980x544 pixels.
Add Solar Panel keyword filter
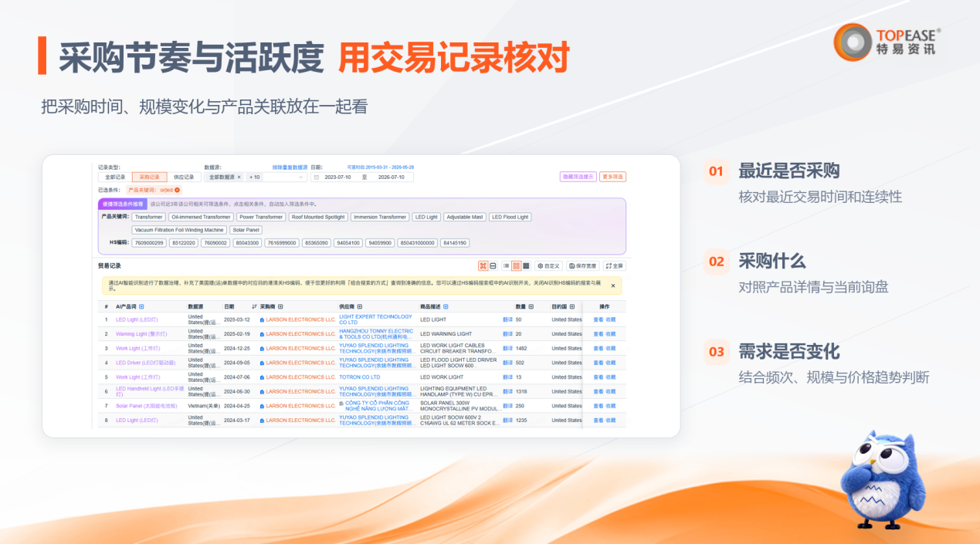tap(246, 230)
